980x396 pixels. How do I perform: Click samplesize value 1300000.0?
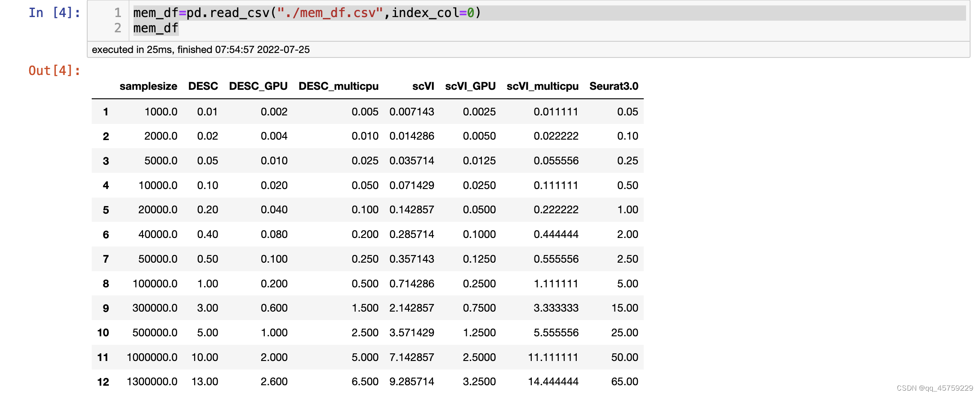coord(152,382)
